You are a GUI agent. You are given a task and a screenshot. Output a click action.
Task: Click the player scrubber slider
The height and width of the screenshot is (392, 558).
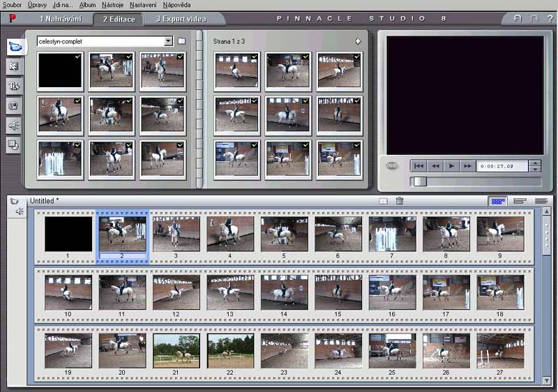[x=419, y=181]
